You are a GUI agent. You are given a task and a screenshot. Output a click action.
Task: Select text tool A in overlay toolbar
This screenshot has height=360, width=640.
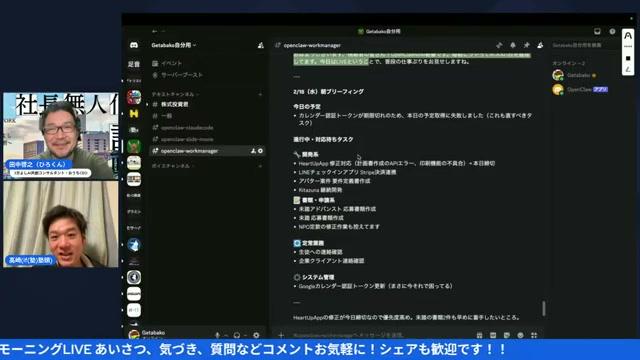click(x=628, y=36)
